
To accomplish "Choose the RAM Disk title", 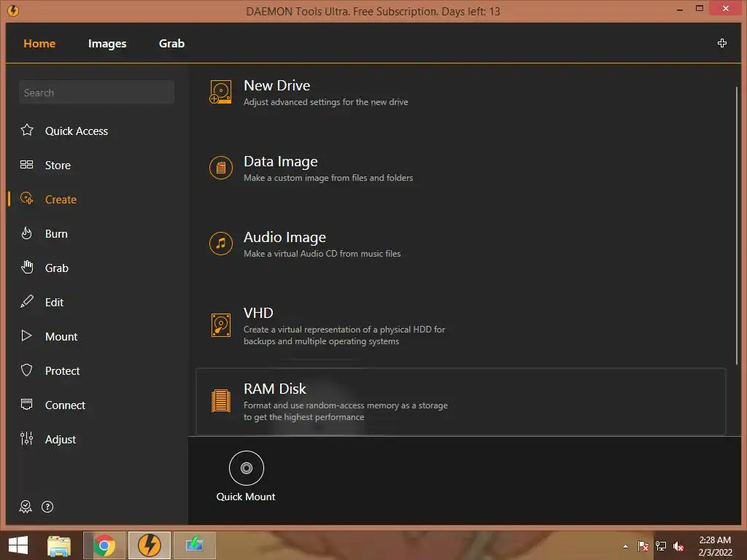I will [x=274, y=389].
